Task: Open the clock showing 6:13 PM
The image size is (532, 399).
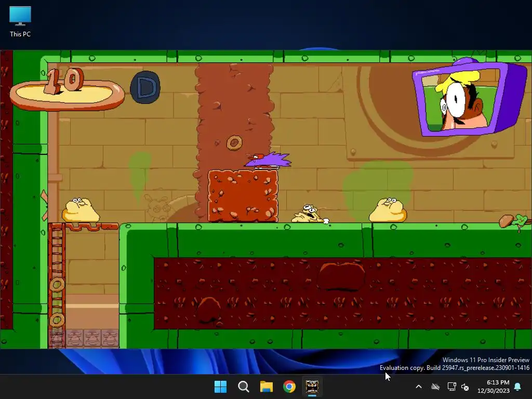Action: (x=494, y=387)
